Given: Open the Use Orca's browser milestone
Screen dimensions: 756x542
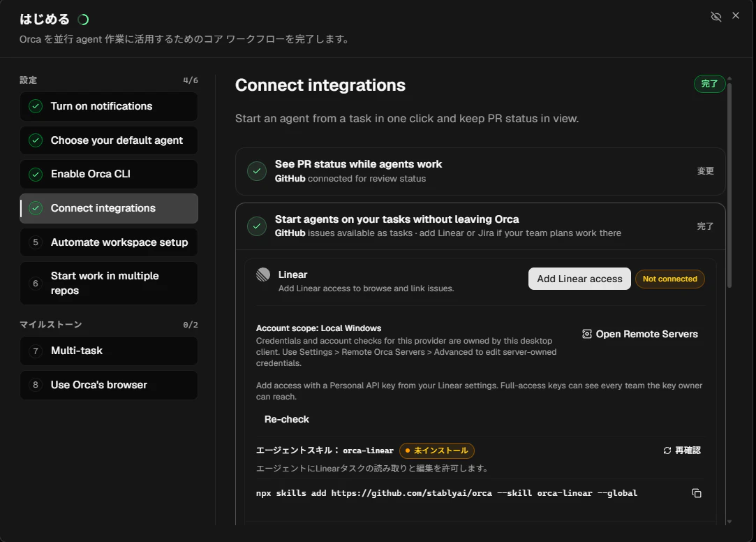Looking at the screenshot, I should click(108, 385).
